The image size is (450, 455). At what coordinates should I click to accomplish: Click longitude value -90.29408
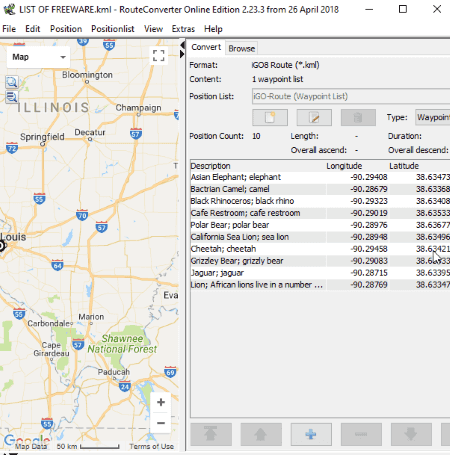(x=369, y=177)
